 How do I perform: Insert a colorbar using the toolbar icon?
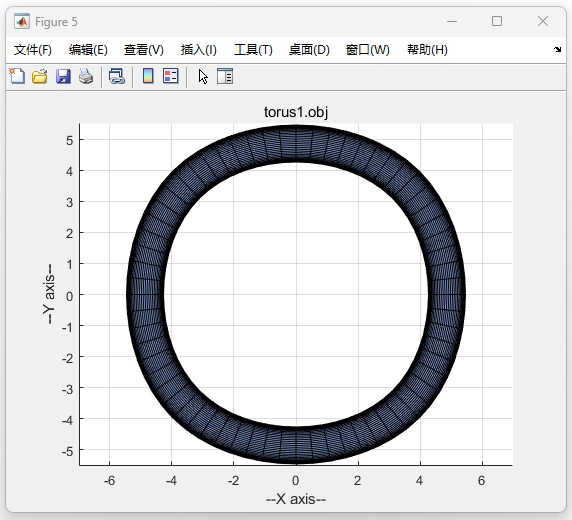pyautogui.click(x=148, y=76)
